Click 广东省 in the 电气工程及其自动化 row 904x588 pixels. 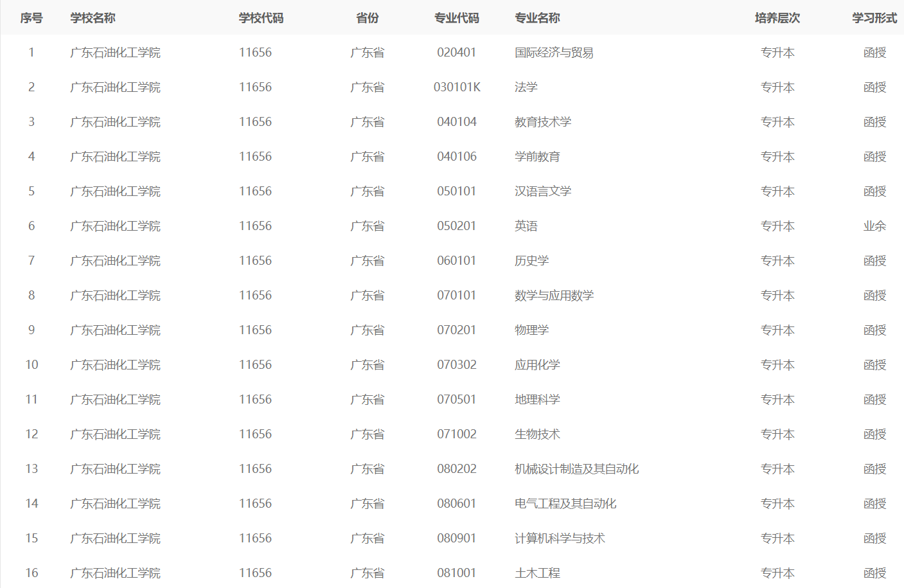(x=368, y=504)
